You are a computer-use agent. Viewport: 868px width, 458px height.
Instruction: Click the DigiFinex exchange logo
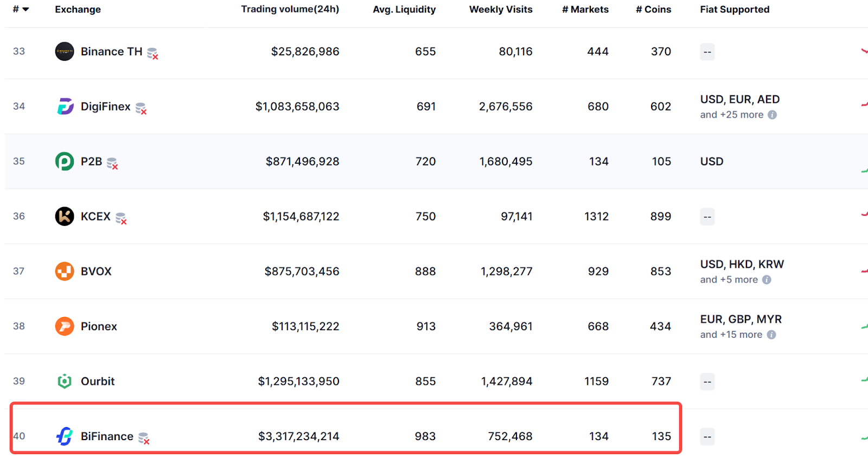click(65, 106)
